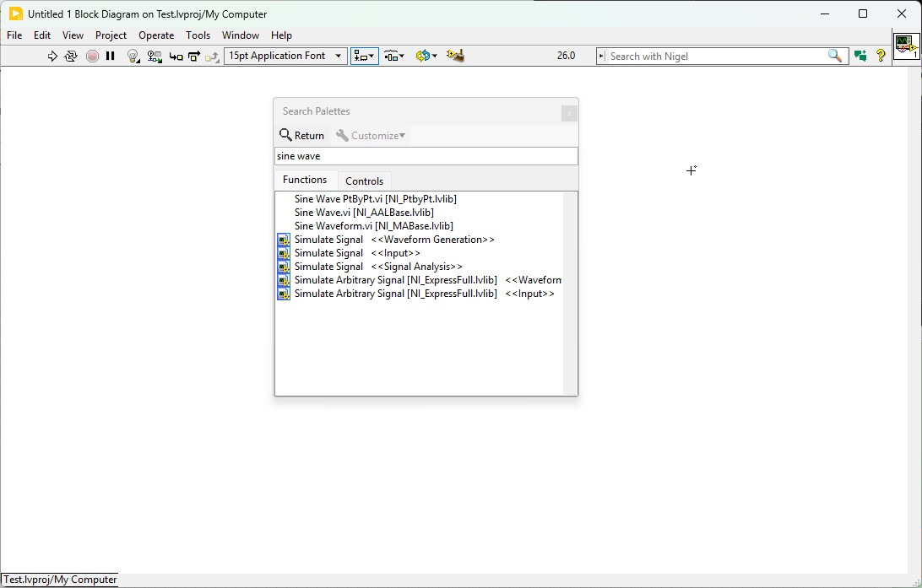The image size is (922, 588).
Task: Click the search results vertical scrollbar
Action: pyautogui.click(x=570, y=293)
